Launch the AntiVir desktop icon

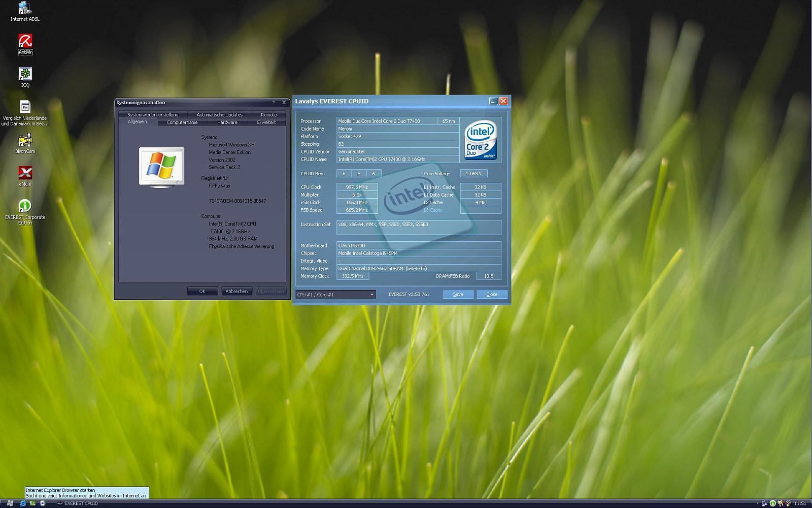(x=25, y=44)
